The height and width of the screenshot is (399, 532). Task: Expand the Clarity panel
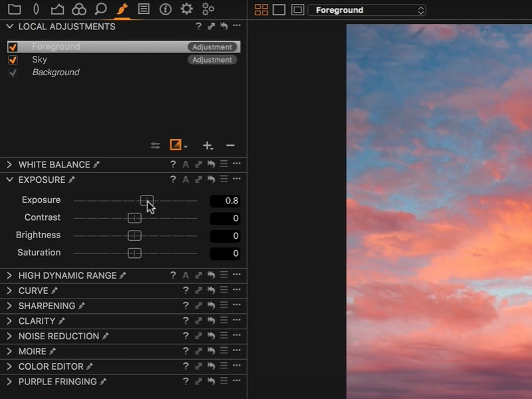click(x=9, y=321)
